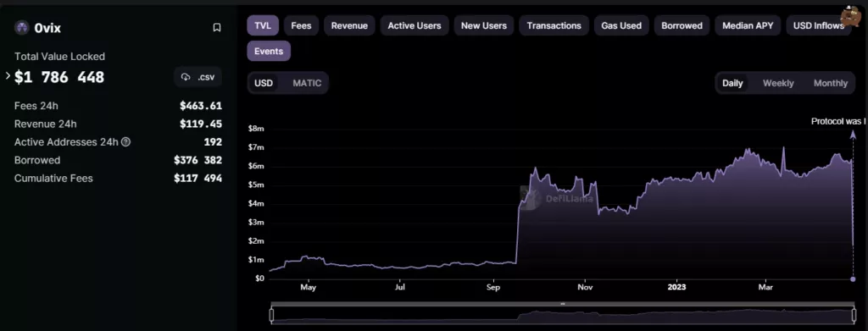Click the $1 786 448 TVL value
Image resolution: width=868 pixels, height=331 pixels.
(59, 77)
